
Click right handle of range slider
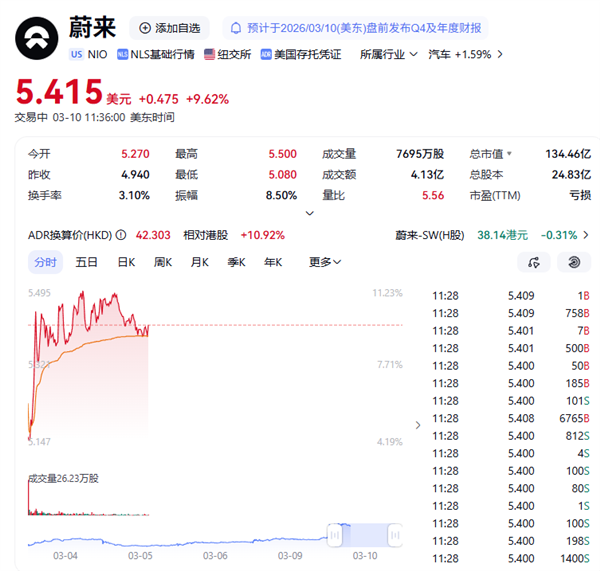395,535
